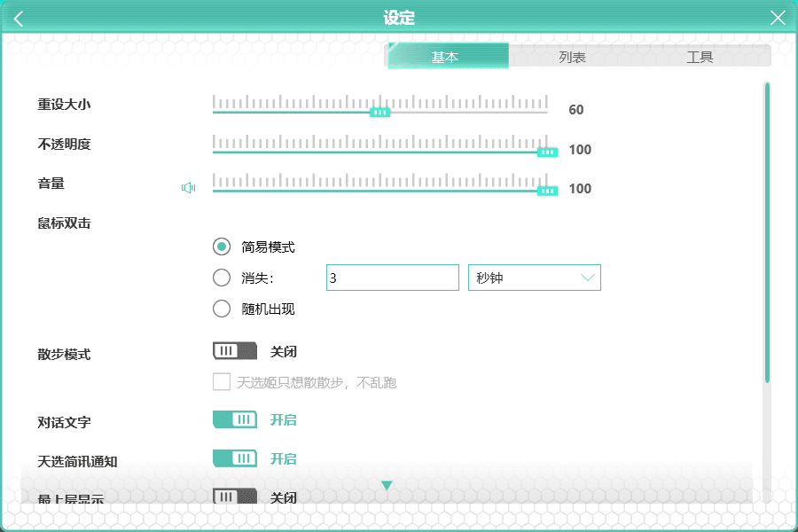
Task: Disable the 对话文字 toggle
Action: pos(235,419)
